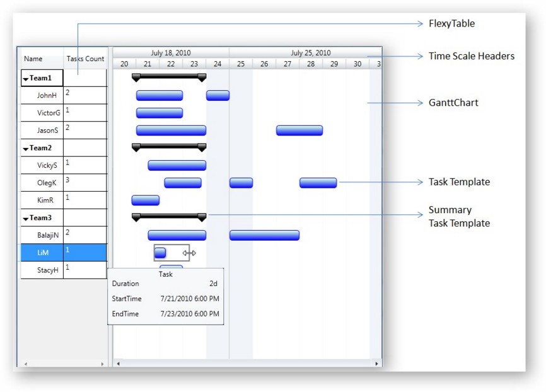Select OlegK's middle task bar
The image size is (546, 392).
[241, 183]
